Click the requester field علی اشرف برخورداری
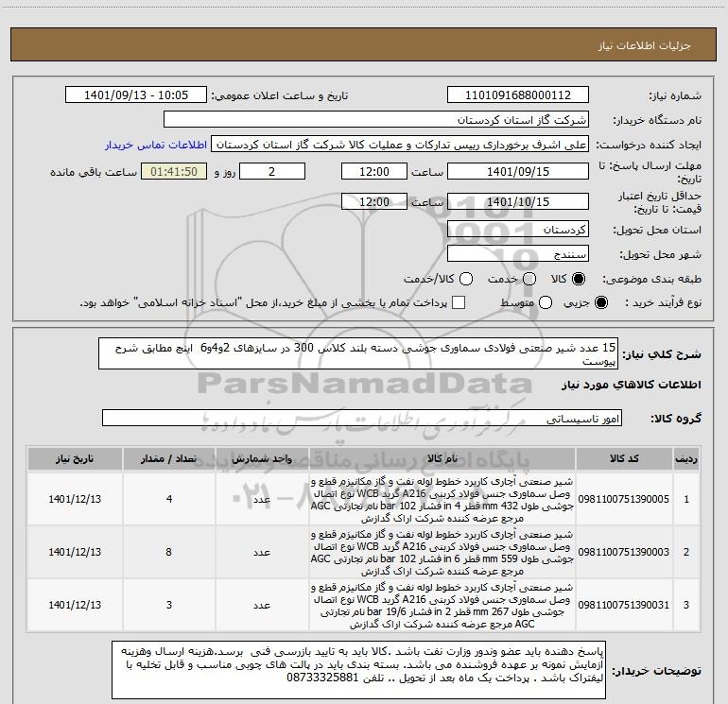The height and width of the screenshot is (704, 728). click(x=400, y=145)
